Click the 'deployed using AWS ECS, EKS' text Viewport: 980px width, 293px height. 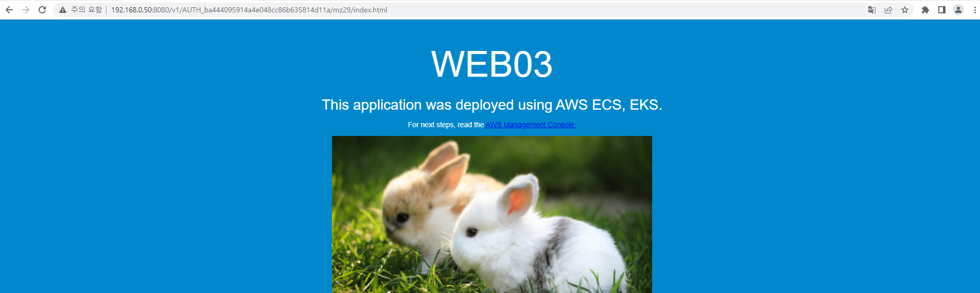tap(558, 105)
